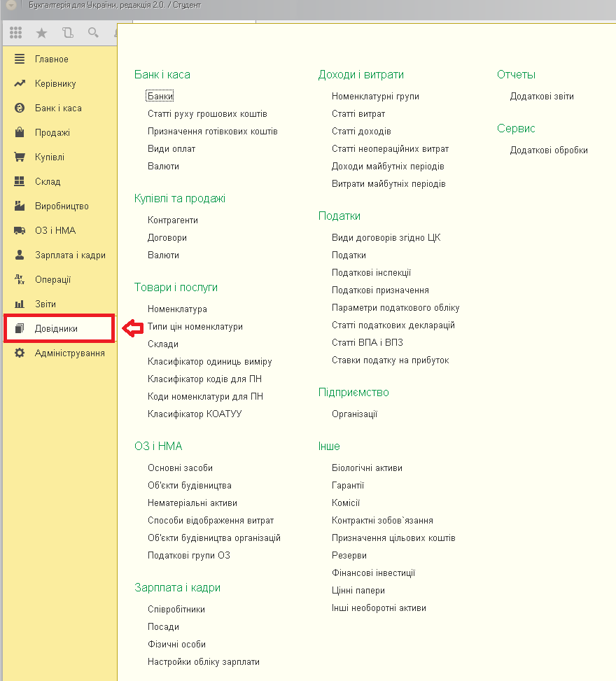The width and height of the screenshot is (616, 681).
Task: Open Види оплат list
Action: [171, 148]
